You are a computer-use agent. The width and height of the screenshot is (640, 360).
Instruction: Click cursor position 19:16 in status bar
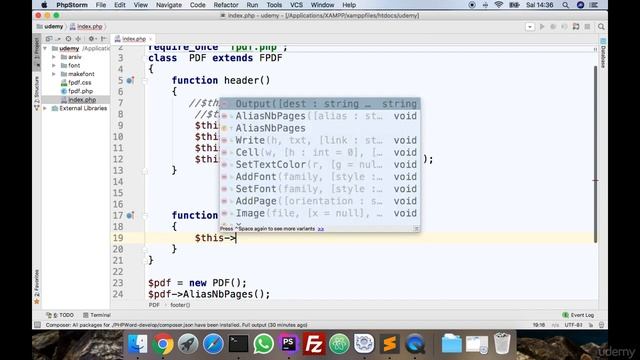point(539,325)
